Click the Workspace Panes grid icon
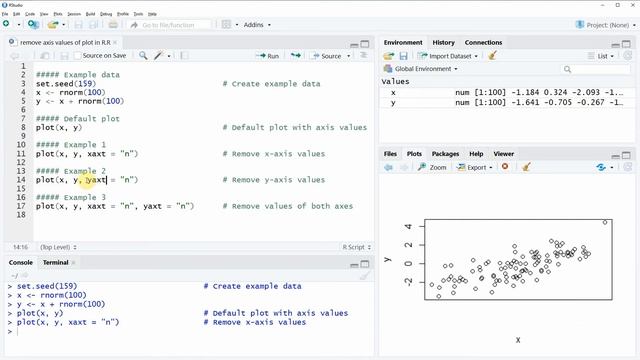The height and width of the screenshot is (360, 640). tap(226, 24)
